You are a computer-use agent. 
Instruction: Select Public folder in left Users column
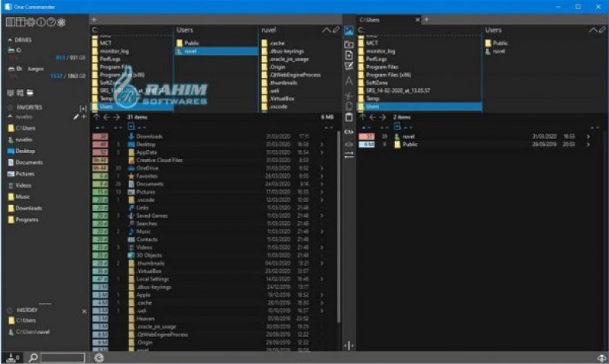(192, 43)
